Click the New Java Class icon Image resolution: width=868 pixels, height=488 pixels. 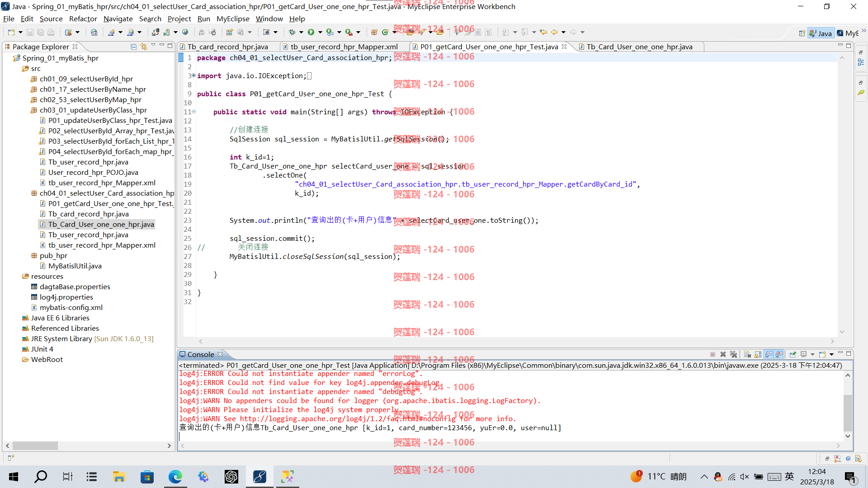point(385,32)
